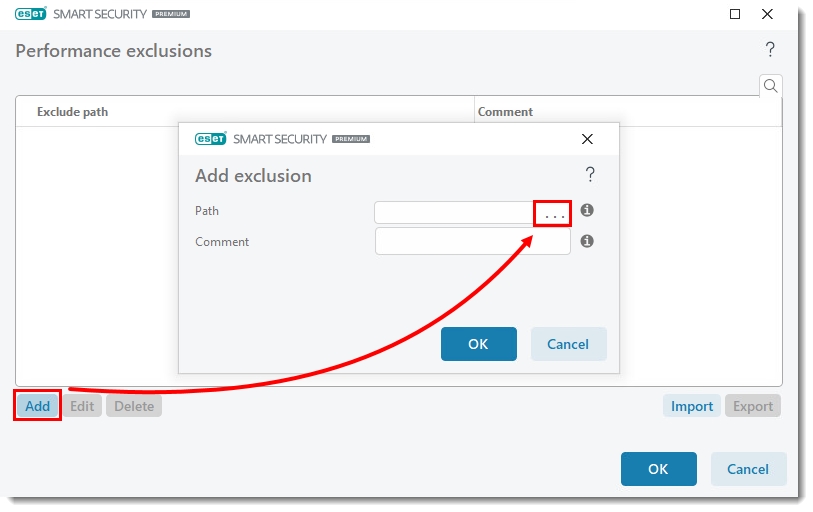Click the search magnifier icon
This screenshot has height=512, width=813.
[770, 86]
